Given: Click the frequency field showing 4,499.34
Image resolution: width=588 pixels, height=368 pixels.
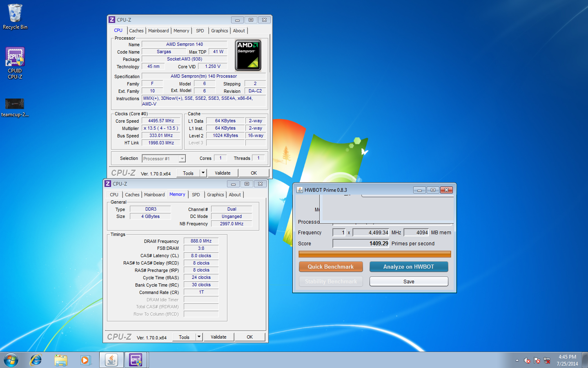Looking at the screenshot, I should pyautogui.click(x=371, y=232).
